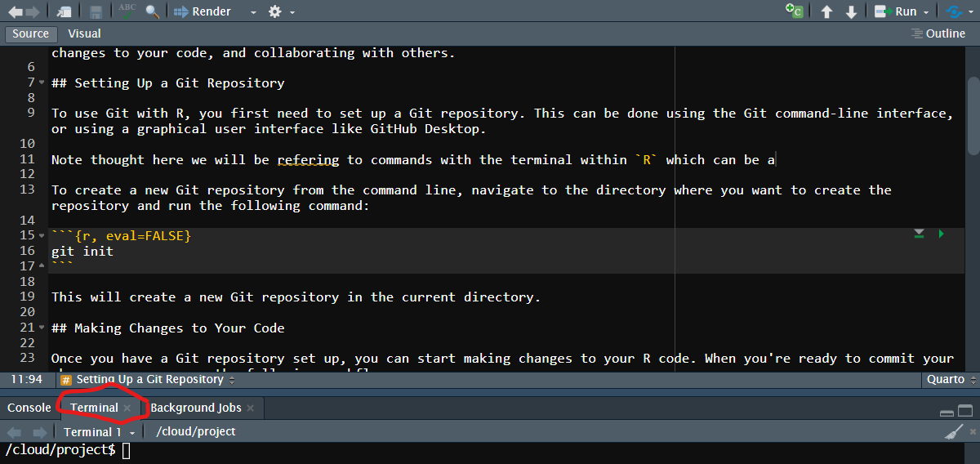
Task: Expand the gear options dropdown arrow
Action: click(292, 12)
